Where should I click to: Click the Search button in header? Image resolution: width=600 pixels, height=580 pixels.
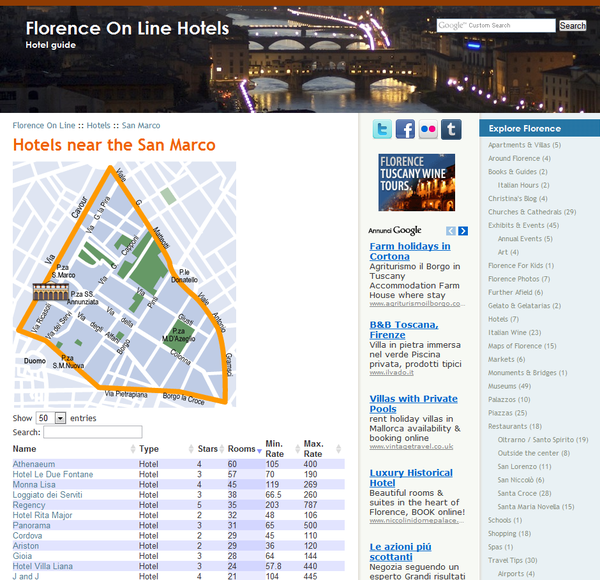coord(572,26)
